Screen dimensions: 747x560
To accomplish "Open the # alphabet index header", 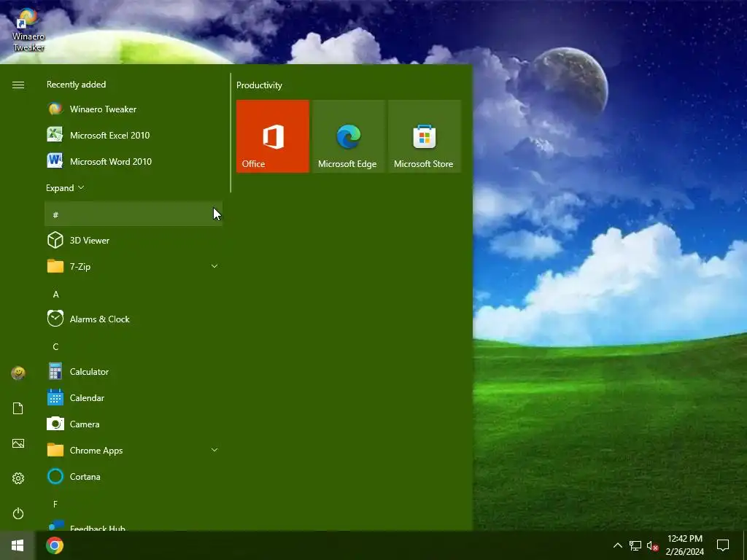I will (133, 214).
